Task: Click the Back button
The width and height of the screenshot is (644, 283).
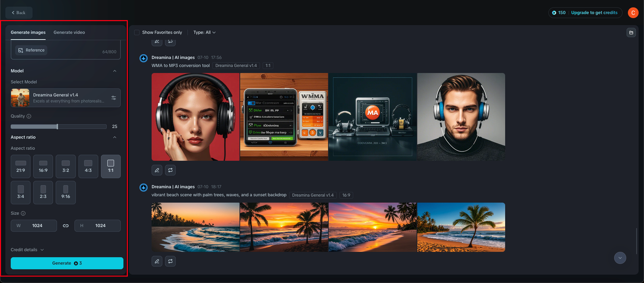Action: 19,13
